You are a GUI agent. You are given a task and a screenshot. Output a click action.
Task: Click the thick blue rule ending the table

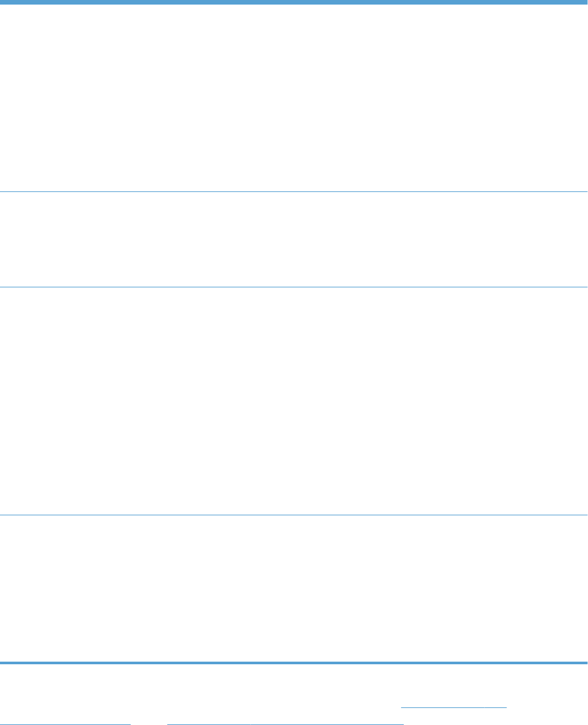294,663
